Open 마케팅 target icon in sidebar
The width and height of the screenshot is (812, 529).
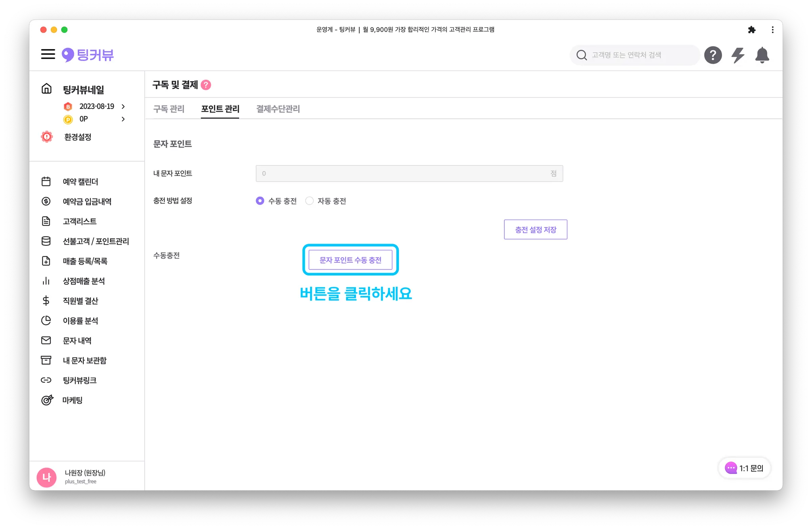click(47, 400)
